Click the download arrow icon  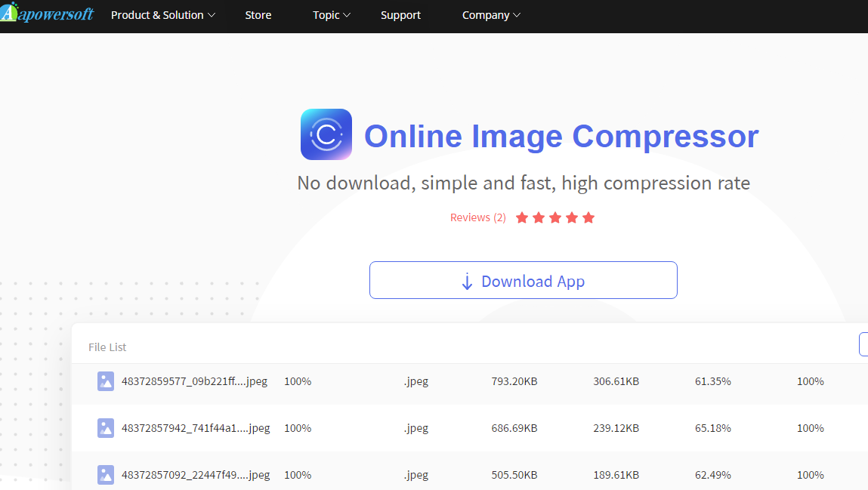tap(467, 282)
